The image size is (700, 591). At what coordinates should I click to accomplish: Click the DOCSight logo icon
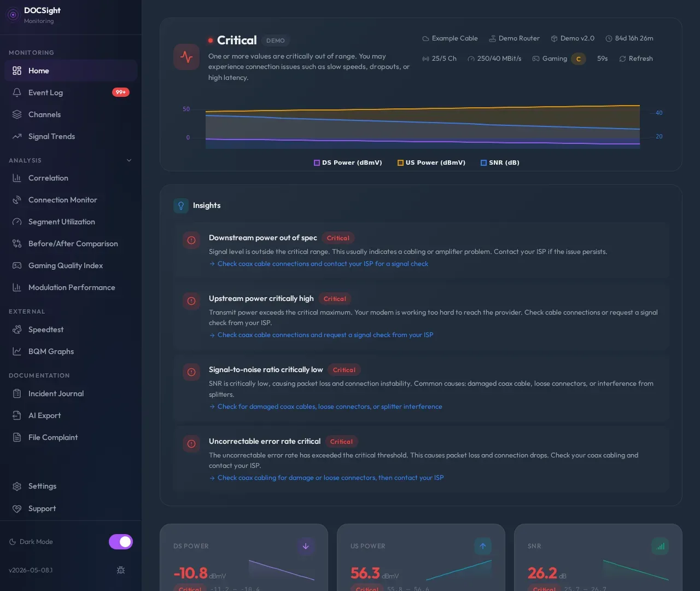tap(13, 15)
